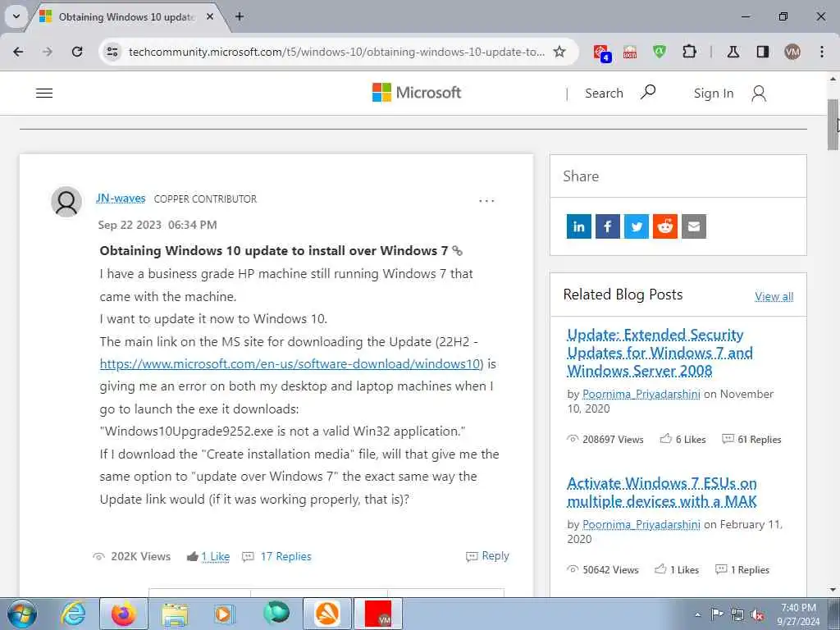Click the address bar URL

[336, 52]
